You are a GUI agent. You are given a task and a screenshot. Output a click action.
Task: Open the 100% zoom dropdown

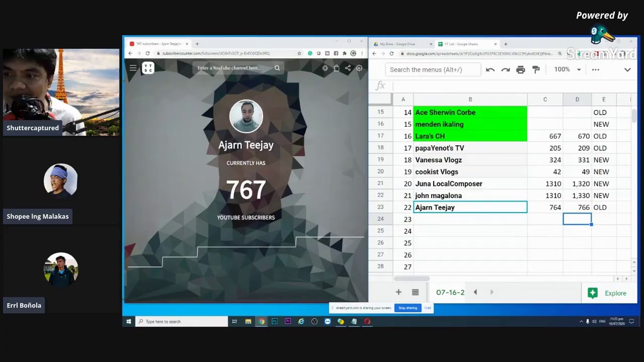pos(568,69)
